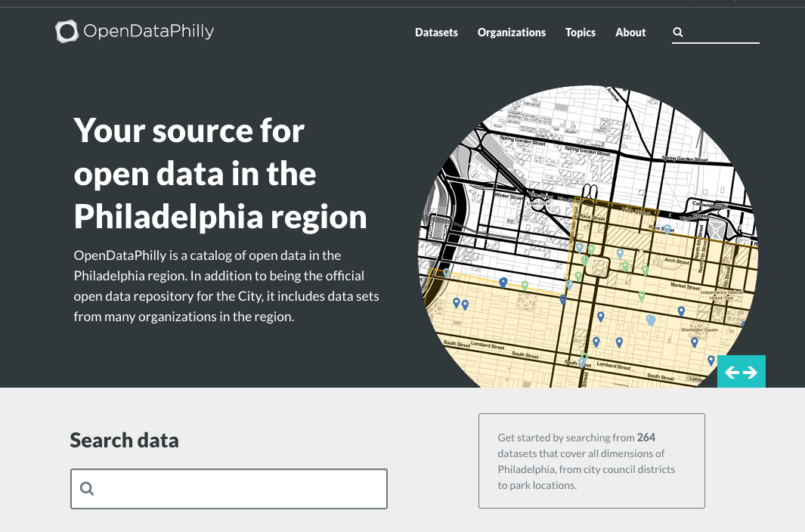Click into the Search data input box

tap(238, 489)
